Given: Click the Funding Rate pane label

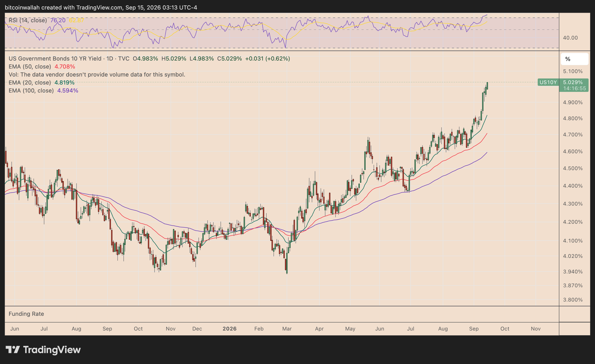Looking at the screenshot, I should pos(26,314).
